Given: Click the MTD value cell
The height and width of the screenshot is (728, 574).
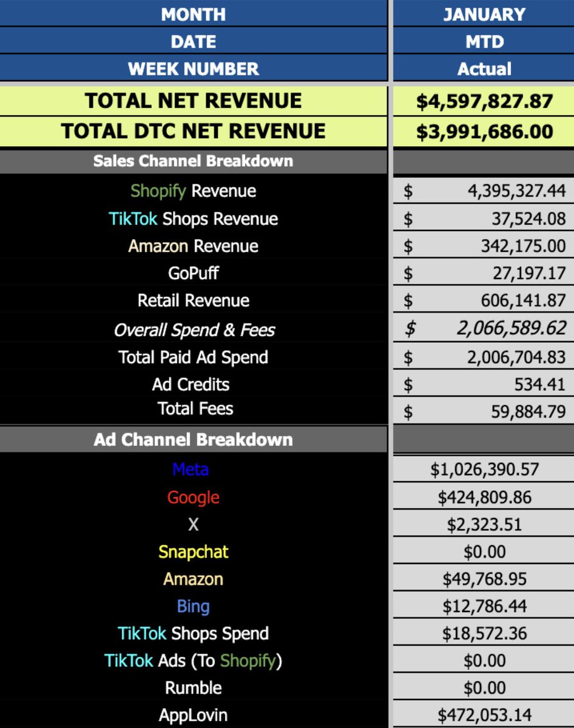Looking at the screenshot, I should pyautogui.click(x=484, y=41).
